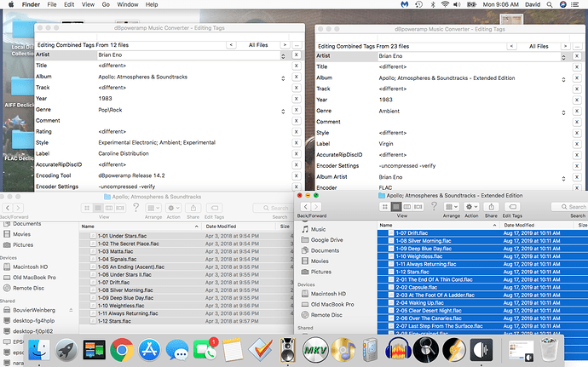Switch to Cover Flow view in Extended Edition window
Image resolution: width=588 pixels, height=367 pixels.
click(418, 207)
